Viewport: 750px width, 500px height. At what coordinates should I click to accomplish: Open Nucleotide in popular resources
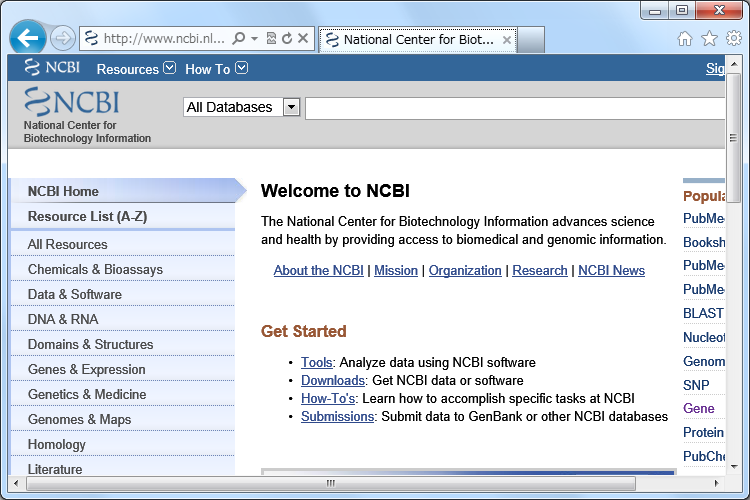pyautogui.click(x=704, y=337)
